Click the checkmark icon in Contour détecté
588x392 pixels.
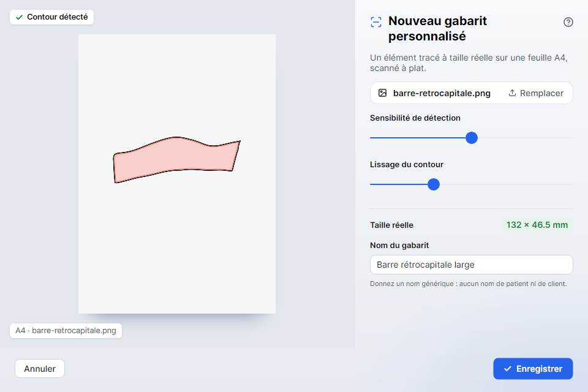19,17
